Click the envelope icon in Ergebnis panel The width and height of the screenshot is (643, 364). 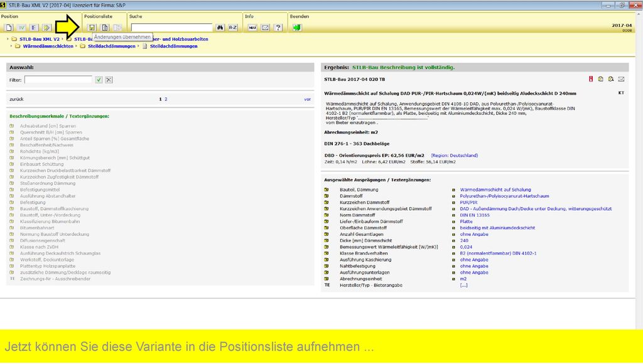[621, 79]
